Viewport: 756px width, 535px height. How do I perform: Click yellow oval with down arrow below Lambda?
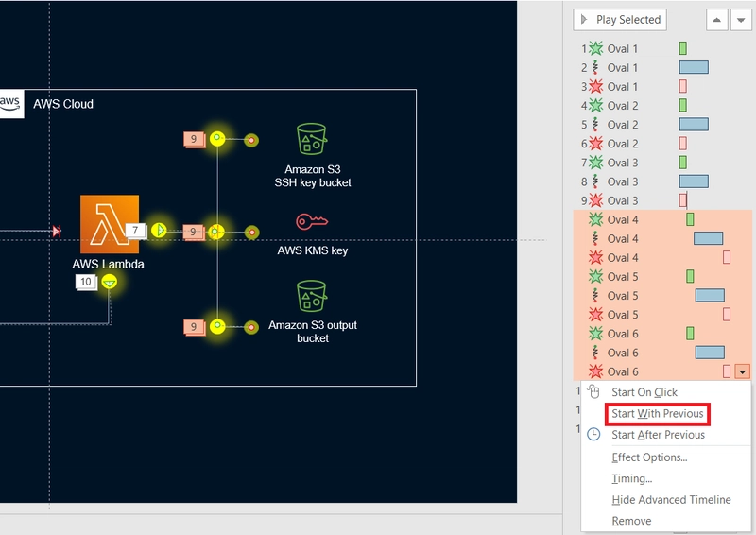(110, 282)
